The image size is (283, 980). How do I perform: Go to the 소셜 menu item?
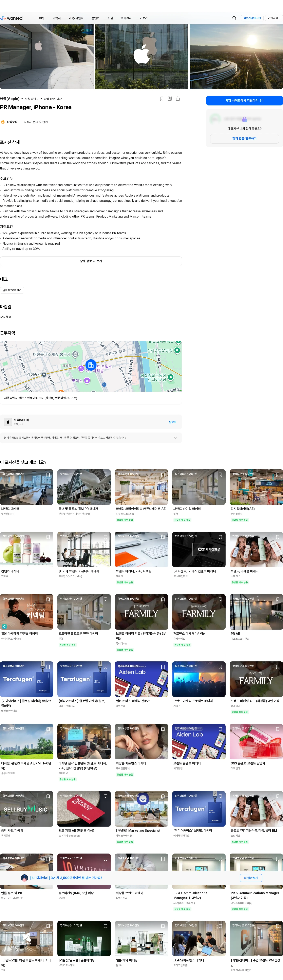tap(110, 18)
